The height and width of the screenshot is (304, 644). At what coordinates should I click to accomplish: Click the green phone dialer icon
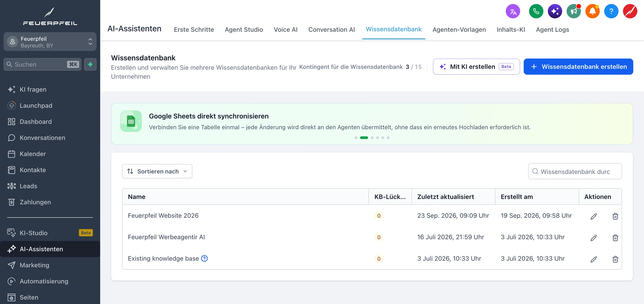pos(536,11)
